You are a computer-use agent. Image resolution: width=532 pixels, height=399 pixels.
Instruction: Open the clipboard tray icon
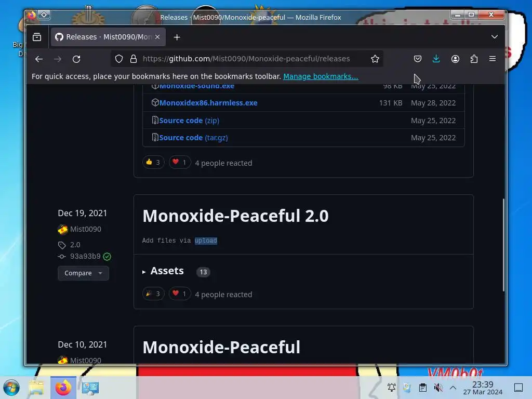(x=423, y=387)
